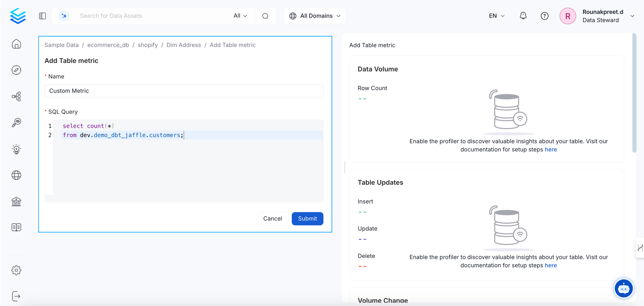The width and height of the screenshot is (644, 306).
Task: Open the All Domains dropdown
Action: coord(314,16)
